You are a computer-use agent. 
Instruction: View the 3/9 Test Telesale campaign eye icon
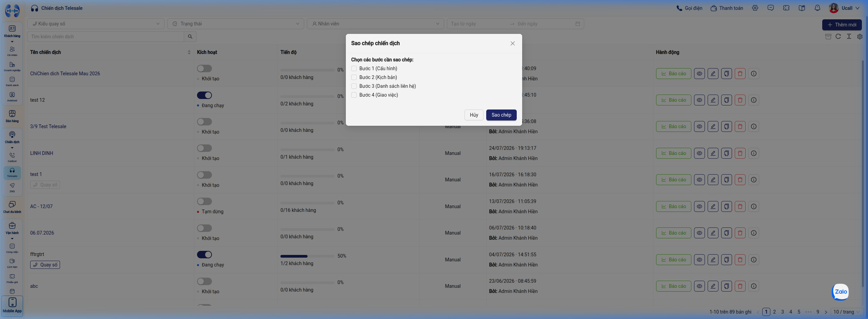[x=699, y=126]
